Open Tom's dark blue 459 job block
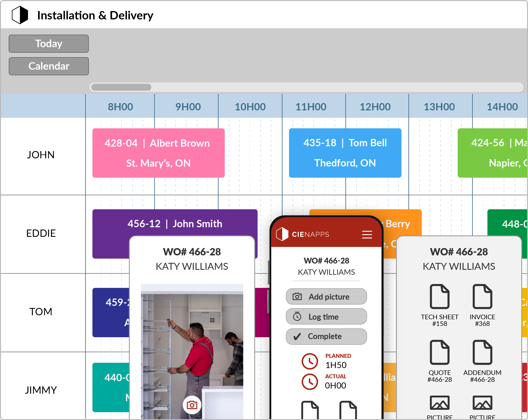Image resolution: width=528 pixels, height=420 pixels. [111, 313]
